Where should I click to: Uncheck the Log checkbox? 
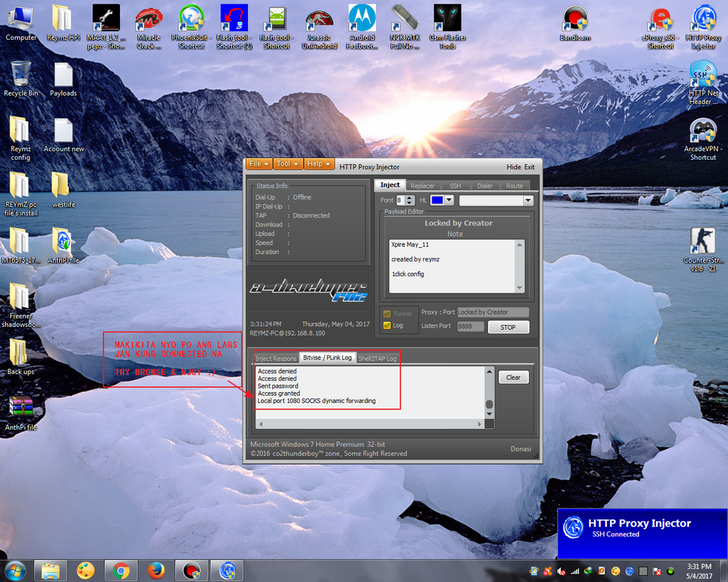point(387,325)
